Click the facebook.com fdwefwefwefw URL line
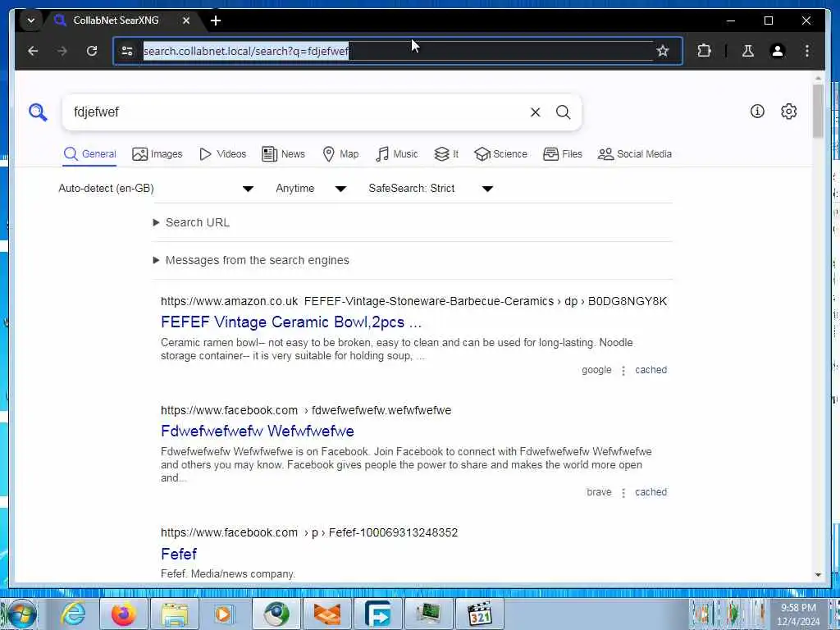Screen dimensions: 840x630 pyautogui.click(x=306, y=410)
